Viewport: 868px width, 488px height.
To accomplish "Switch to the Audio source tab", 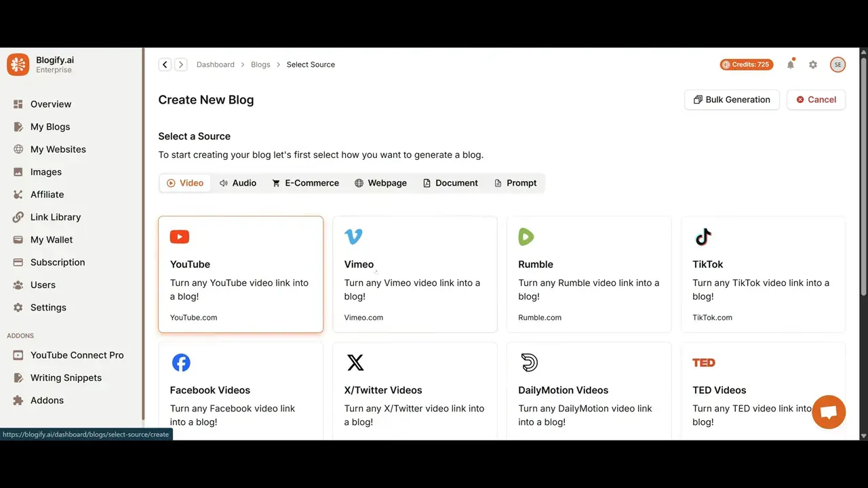I will pos(237,182).
